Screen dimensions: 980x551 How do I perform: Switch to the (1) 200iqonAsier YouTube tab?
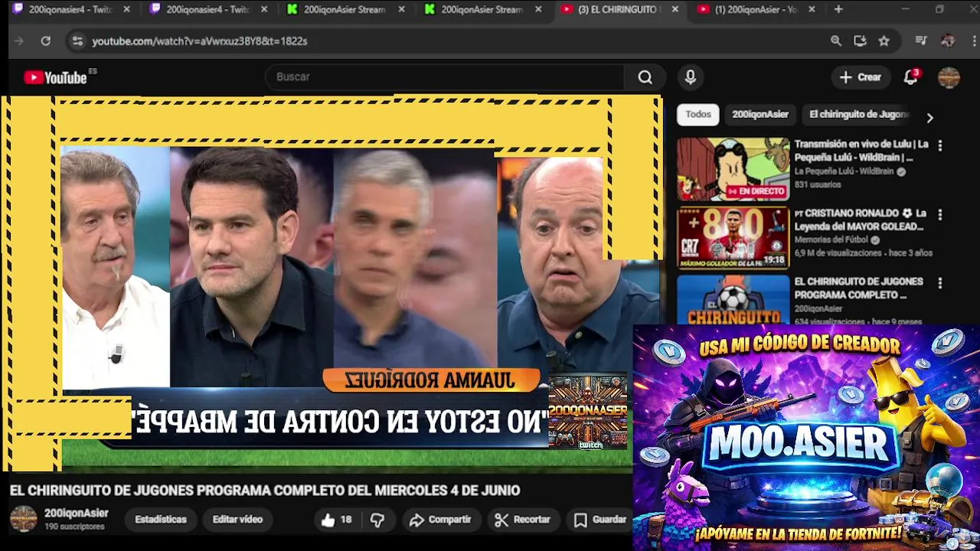pos(756,10)
